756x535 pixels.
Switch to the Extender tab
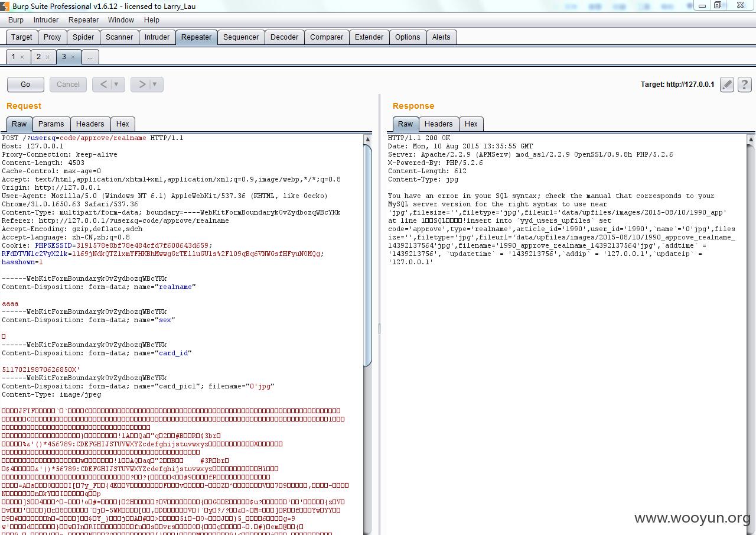(x=369, y=37)
